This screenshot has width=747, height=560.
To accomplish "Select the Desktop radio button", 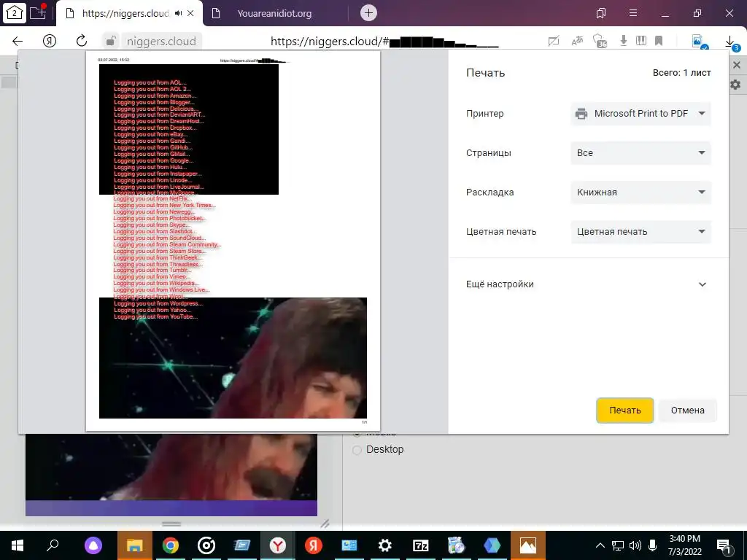I will tap(357, 449).
